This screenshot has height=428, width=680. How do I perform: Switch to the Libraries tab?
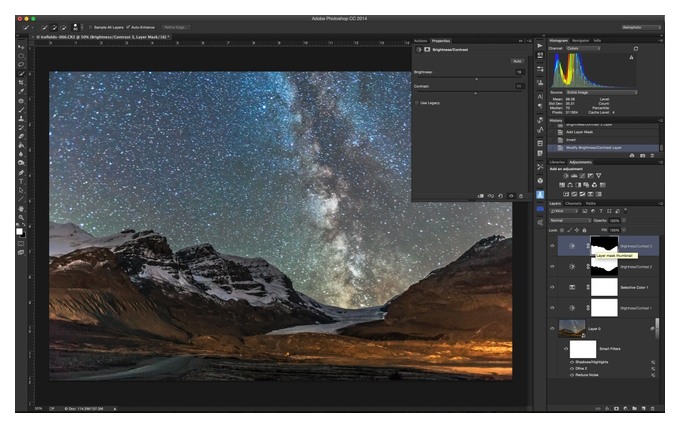point(557,162)
